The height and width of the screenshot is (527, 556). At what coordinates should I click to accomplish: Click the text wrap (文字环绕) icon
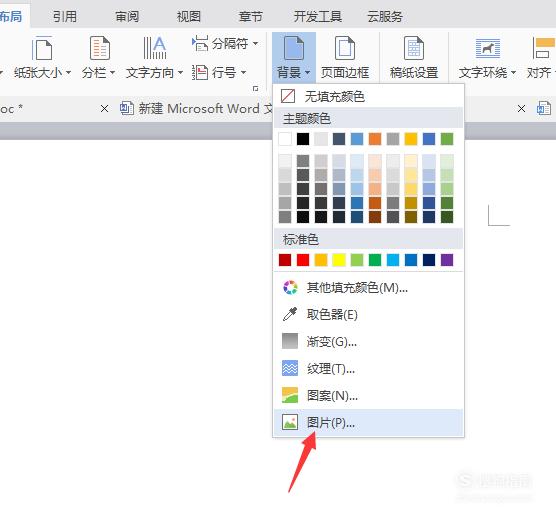(x=488, y=48)
